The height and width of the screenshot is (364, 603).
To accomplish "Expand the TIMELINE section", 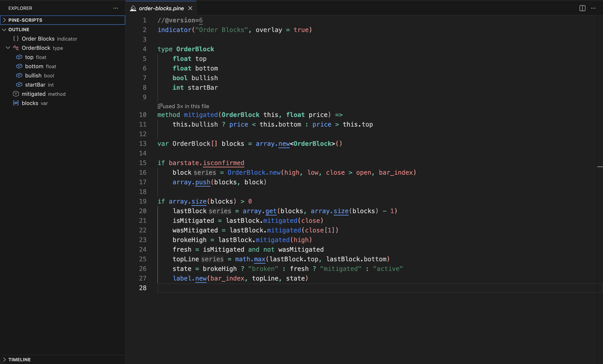I will (x=63, y=359).
